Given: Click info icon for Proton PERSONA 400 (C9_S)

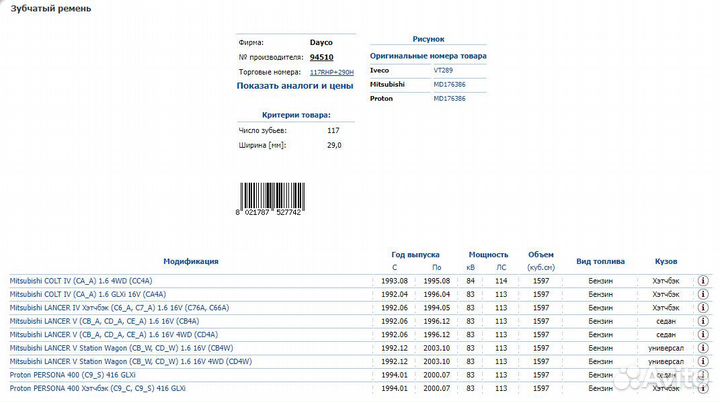Looking at the screenshot, I should pos(703,373).
